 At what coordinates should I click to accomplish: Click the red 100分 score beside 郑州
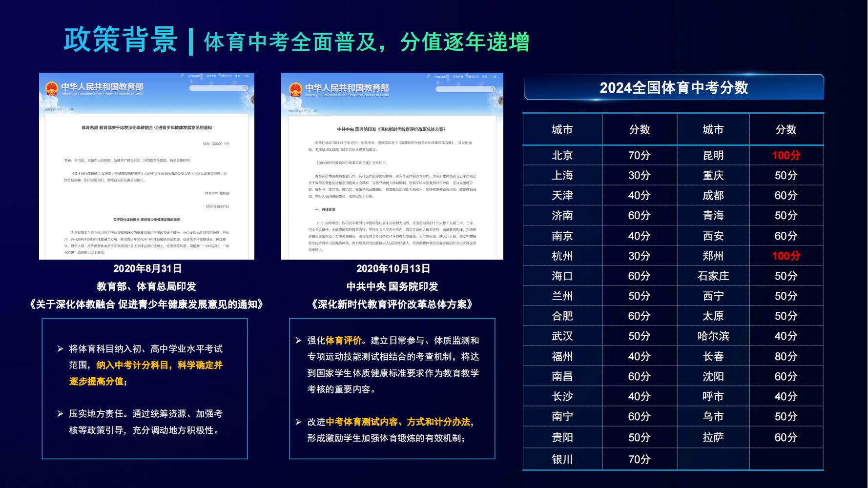tap(786, 256)
